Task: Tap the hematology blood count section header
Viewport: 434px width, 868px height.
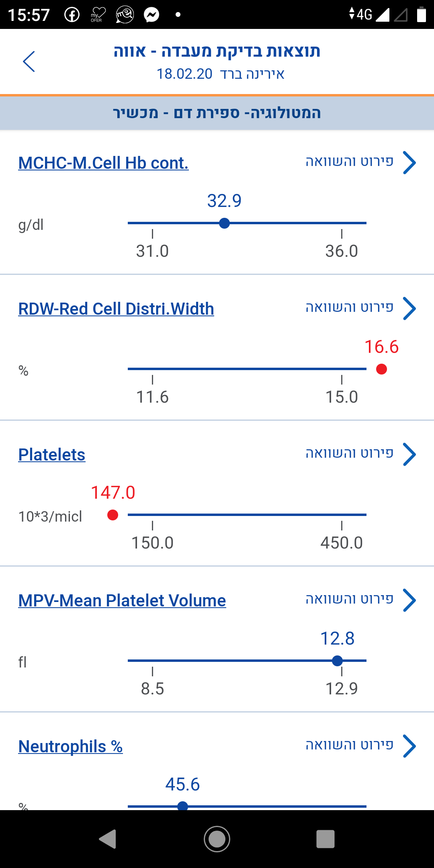Action: 217,113
